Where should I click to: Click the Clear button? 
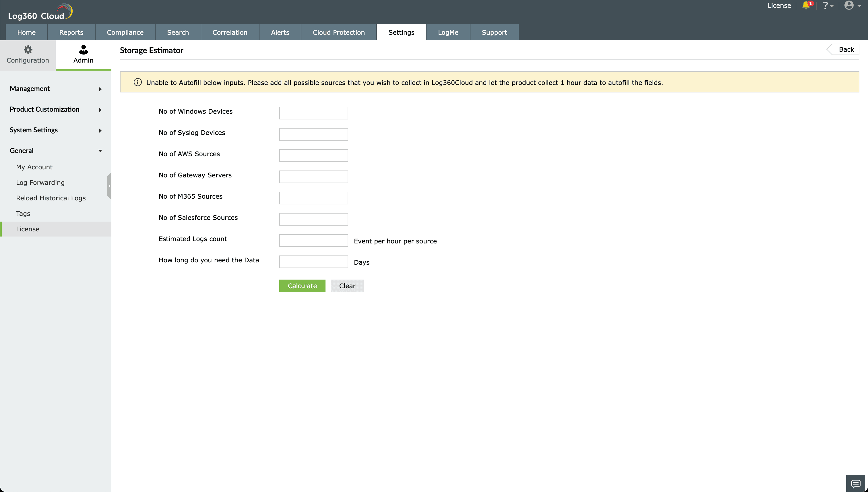(x=347, y=286)
